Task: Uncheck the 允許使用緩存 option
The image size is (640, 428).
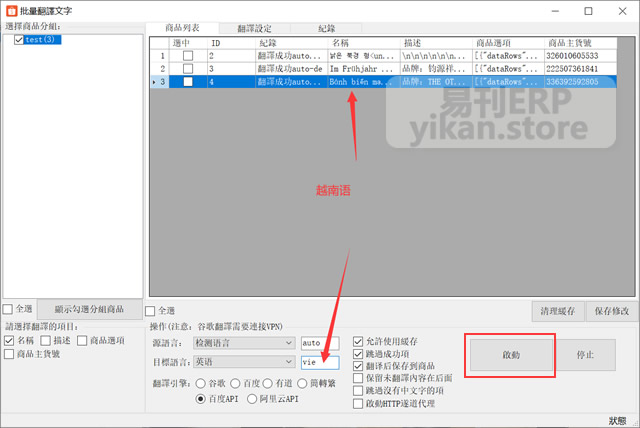Action: click(359, 342)
